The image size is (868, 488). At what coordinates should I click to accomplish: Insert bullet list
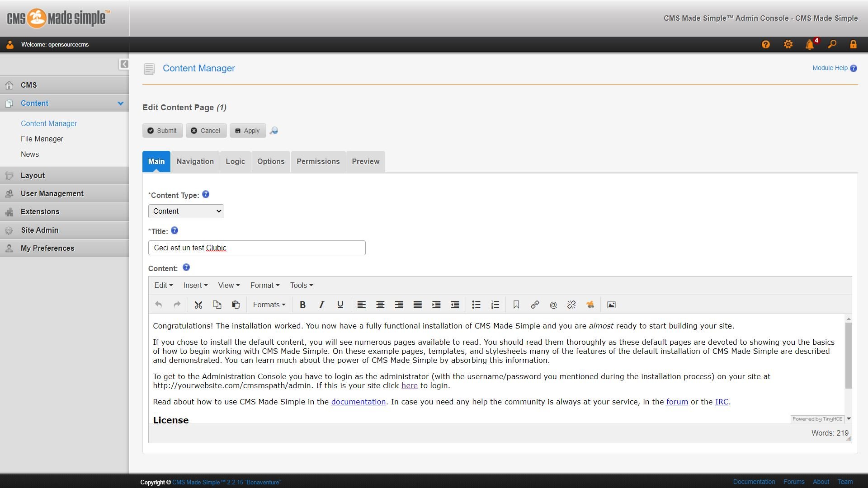point(476,305)
